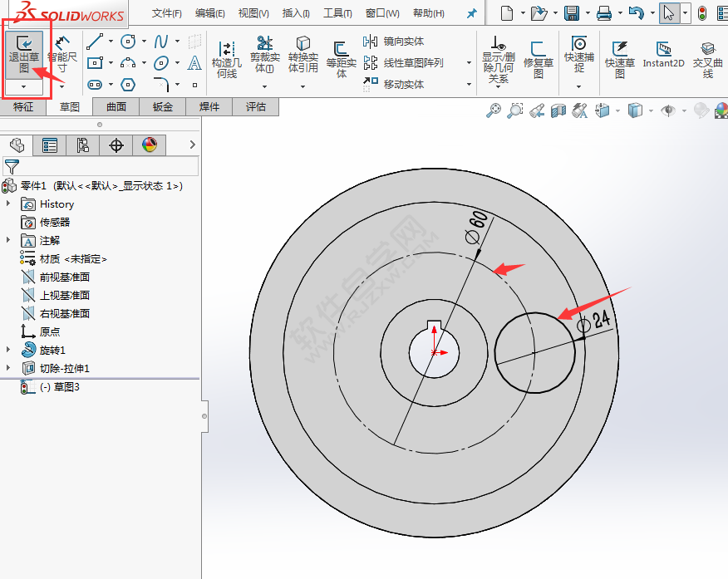
Task: Open the FeatureManager design tree tab
Action: point(17,145)
